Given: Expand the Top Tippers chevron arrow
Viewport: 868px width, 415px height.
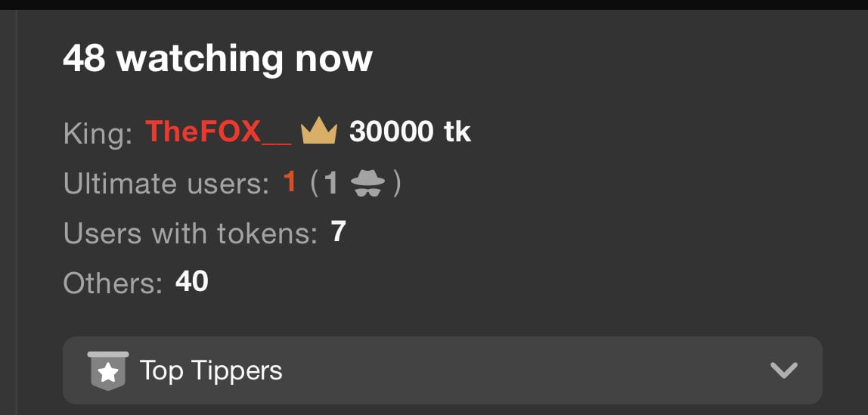Looking at the screenshot, I should [784, 370].
